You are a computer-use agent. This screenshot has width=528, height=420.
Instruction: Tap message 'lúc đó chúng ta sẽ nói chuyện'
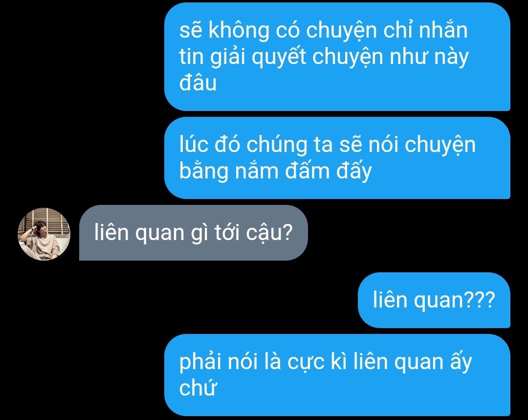(x=337, y=158)
